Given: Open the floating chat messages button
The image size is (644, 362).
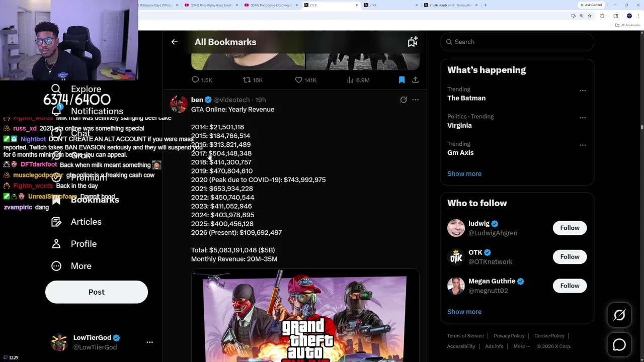Looking at the screenshot, I should click(619, 345).
